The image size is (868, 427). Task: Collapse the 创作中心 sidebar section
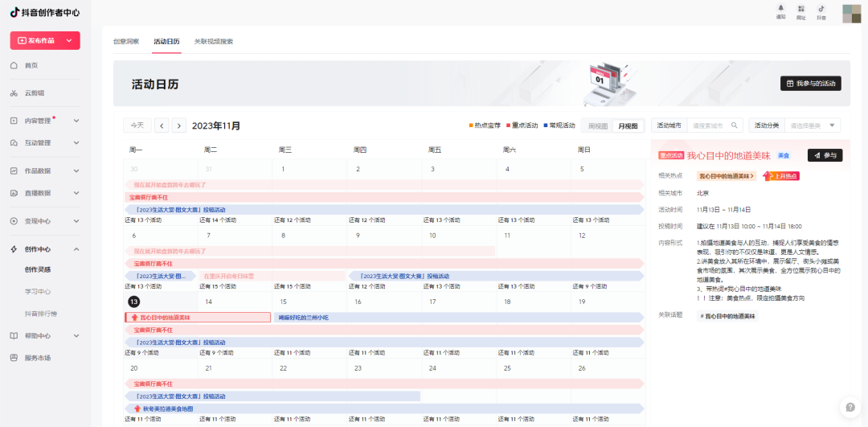[x=76, y=249]
